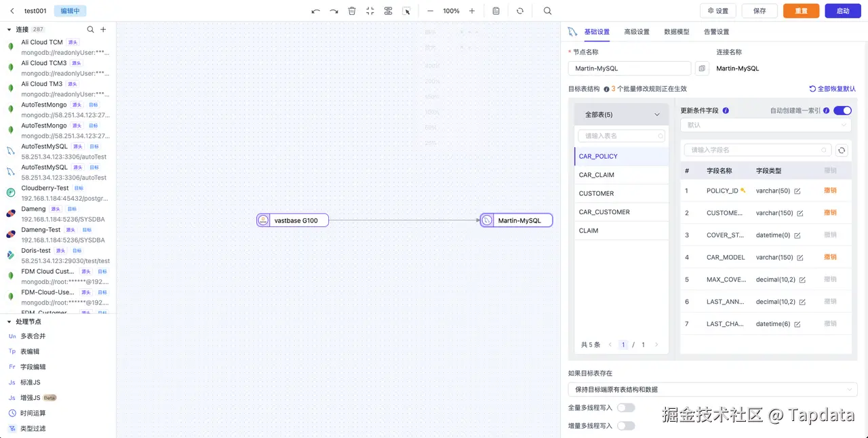This screenshot has width=868, height=438.
Task: Click the fit-to-screen canvas icon
Action: [370, 11]
